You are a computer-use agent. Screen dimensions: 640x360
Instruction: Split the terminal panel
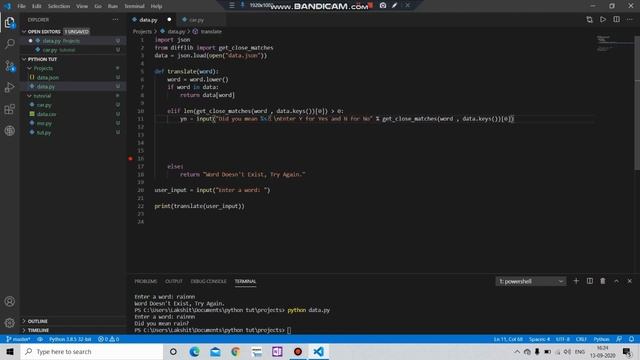point(590,281)
